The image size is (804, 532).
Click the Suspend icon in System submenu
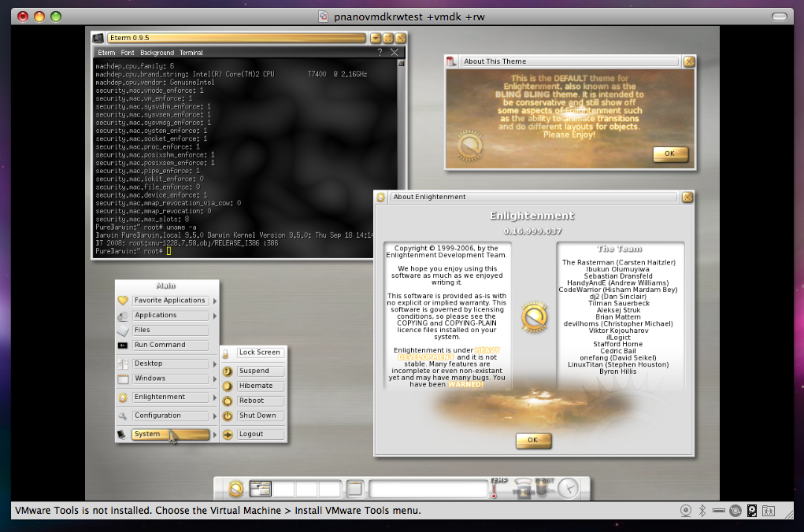click(228, 371)
